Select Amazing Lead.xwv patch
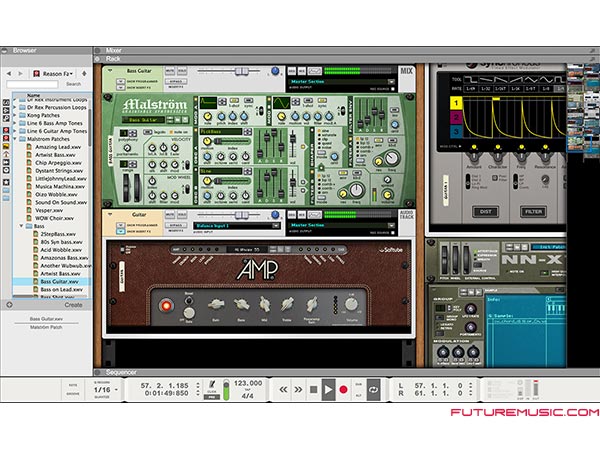Image resolution: width=600 pixels, height=450 pixels. pyautogui.click(x=58, y=147)
